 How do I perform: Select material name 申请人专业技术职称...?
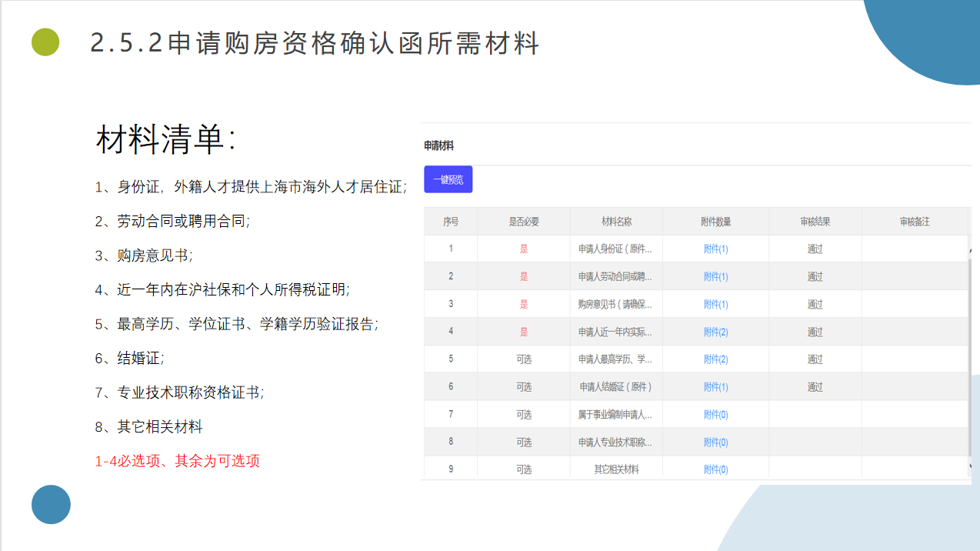pos(615,442)
